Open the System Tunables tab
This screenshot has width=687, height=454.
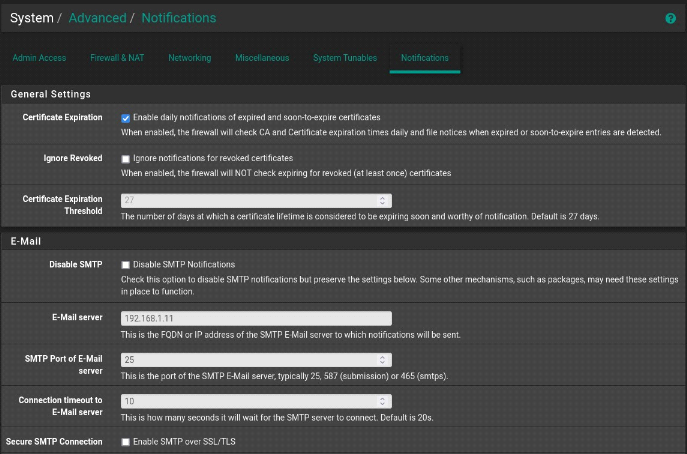(x=345, y=58)
